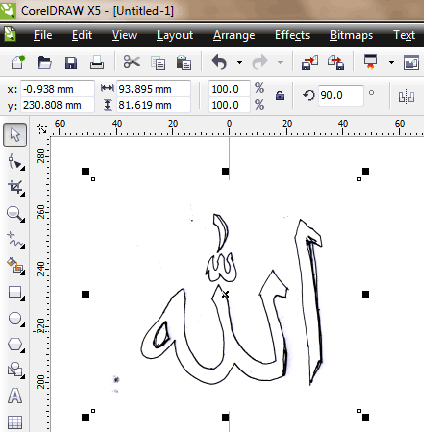Click the Paste icon
The height and width of the screenshot is (432, 424).
click(x=184, y=62)
